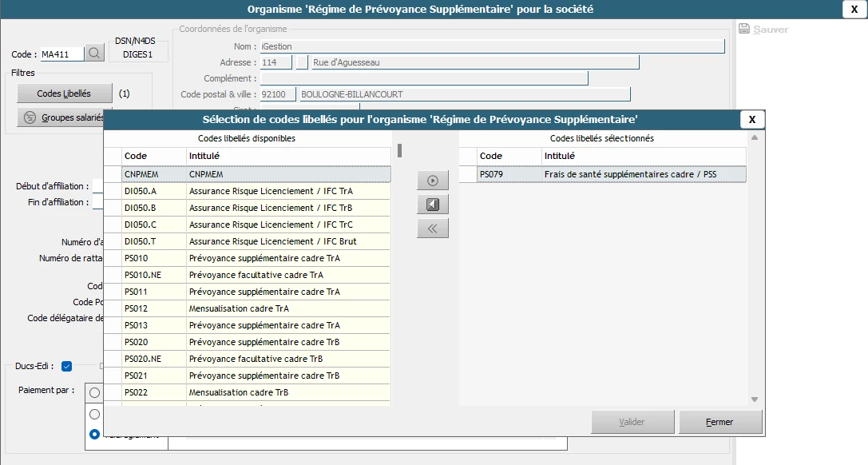
Task: Select row DI050.T Assurance Risque Licenciement IFC Brut
Action: pyautogui.click(x=256, y=241)
